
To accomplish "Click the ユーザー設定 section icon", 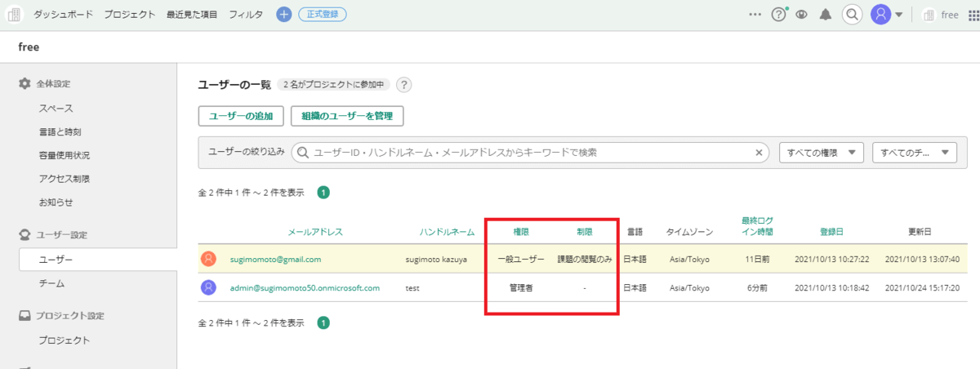I will point(24,235).
